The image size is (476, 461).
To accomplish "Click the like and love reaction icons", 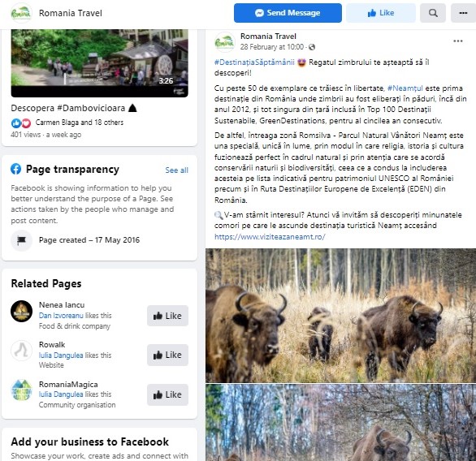I will [x=21, y=123].
